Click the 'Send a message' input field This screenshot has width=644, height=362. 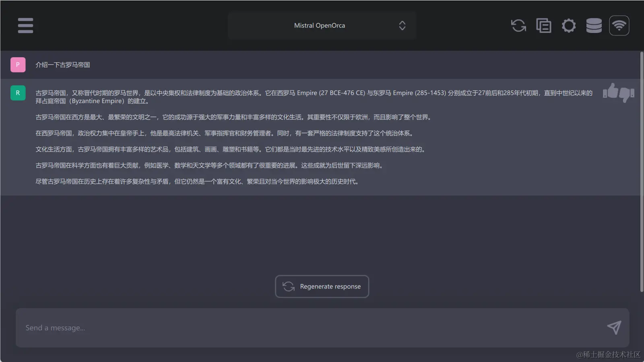[282, 328]
